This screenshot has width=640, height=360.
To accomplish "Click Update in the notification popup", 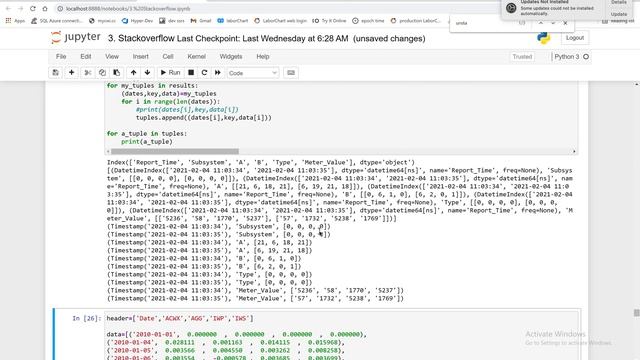I will tap(619, 14).
